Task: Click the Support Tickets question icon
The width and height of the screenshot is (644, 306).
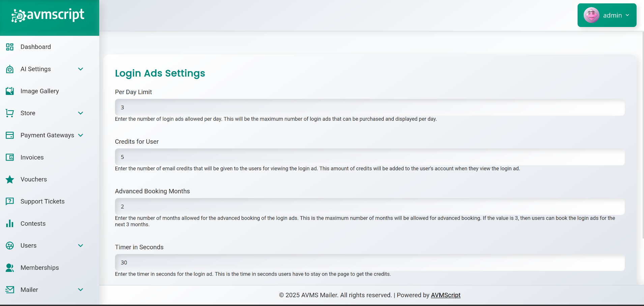Action: pos(10,201)
